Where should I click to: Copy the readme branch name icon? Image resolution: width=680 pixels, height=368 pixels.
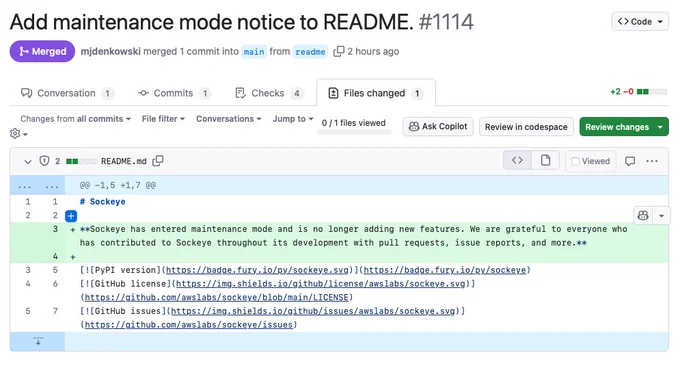coord(339,51)
